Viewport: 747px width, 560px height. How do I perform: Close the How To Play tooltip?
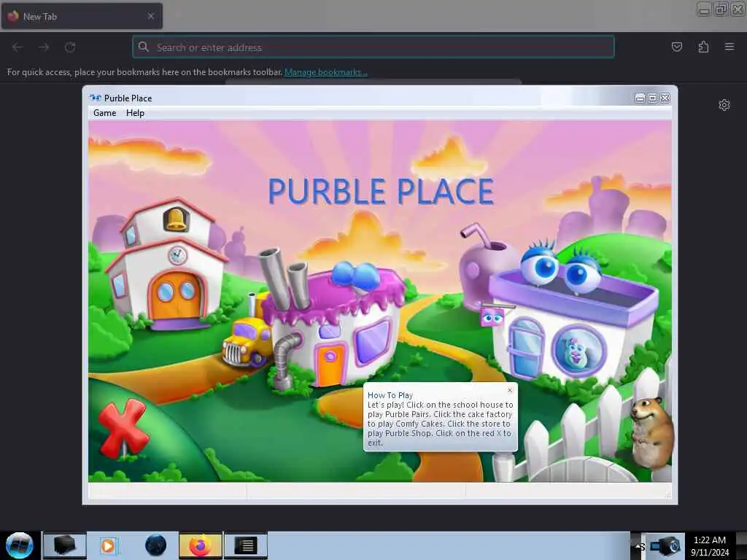click(510, 390)
